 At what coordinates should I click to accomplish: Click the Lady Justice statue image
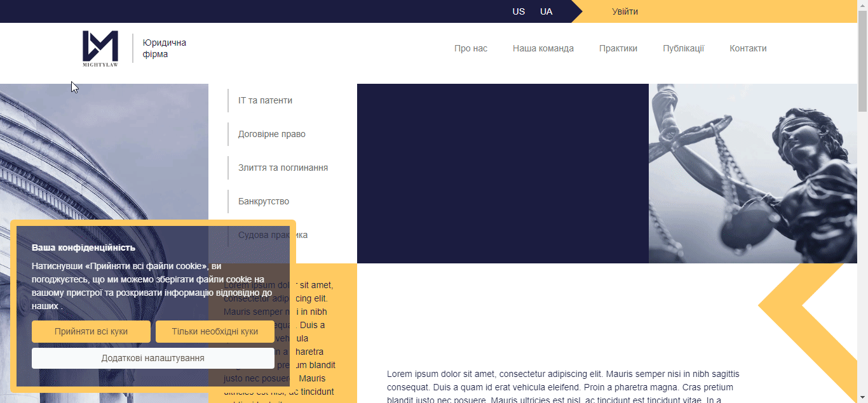[753, 173]
